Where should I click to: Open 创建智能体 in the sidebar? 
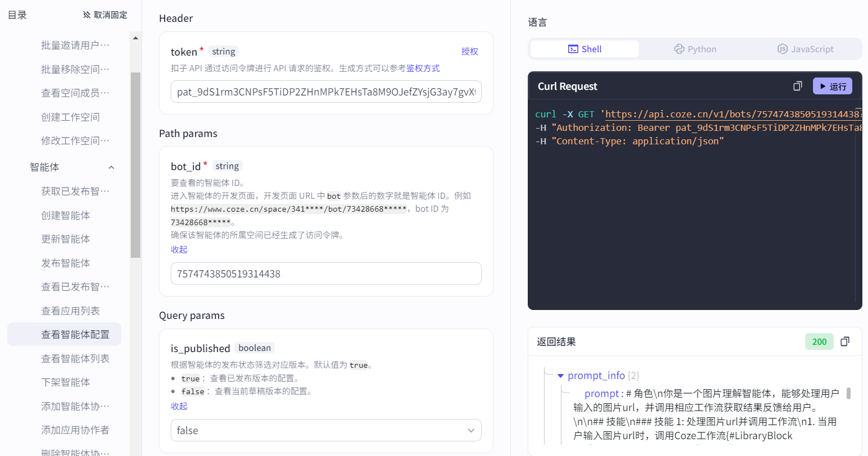pyautogui.click(x=65, y=215)
